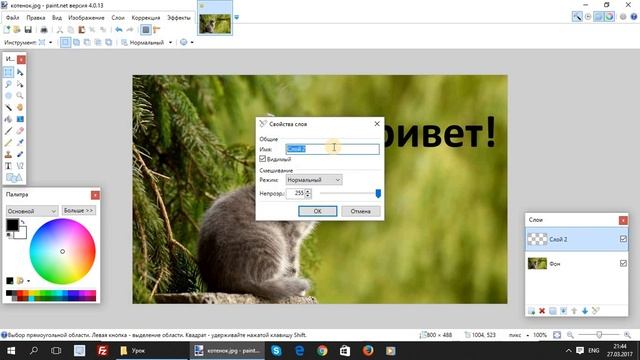Click the layer name input field
640x360 pixels.
332,149
